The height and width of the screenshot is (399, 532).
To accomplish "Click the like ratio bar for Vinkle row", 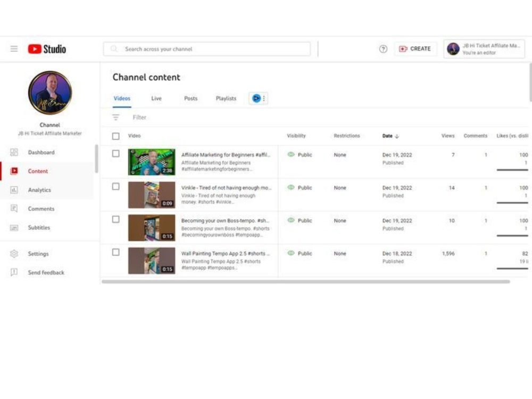I will pyautogui.click(x=512, y=203).
